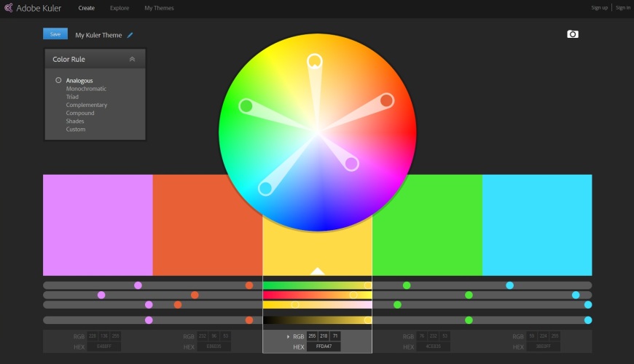This screenshot has height=364, width=634.
Task: Click the Adobe Kuler logo icon
Action: pos(9,8)
